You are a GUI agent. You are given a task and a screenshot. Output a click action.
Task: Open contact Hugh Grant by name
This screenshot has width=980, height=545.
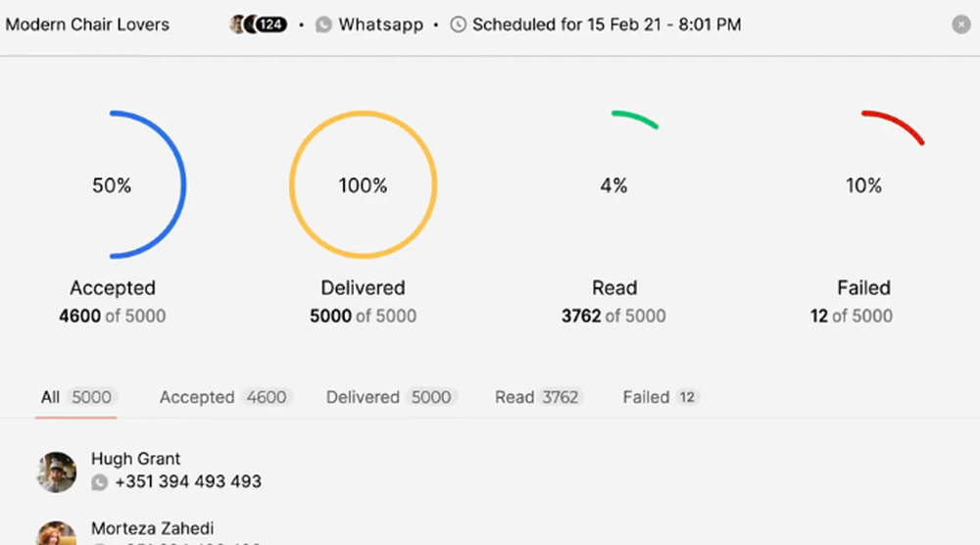click(136, 459)
